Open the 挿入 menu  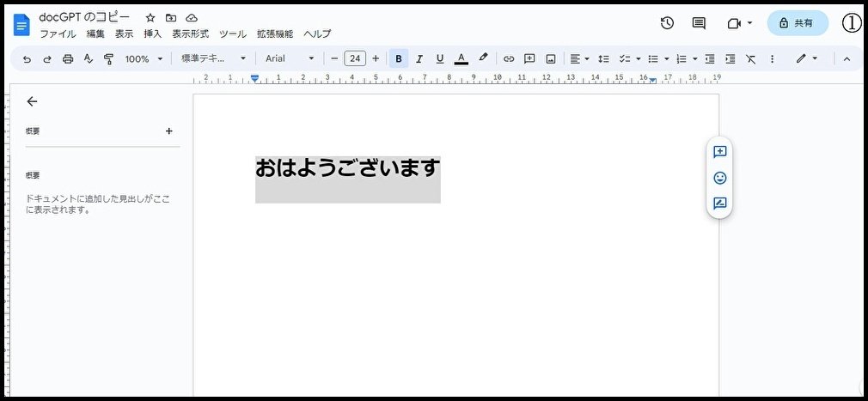coord(153,33)
